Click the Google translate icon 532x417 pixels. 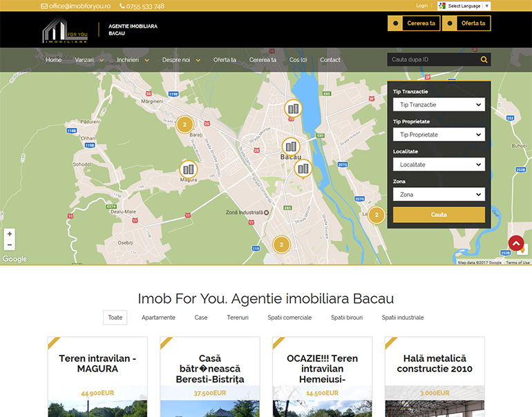click(441, 6)
